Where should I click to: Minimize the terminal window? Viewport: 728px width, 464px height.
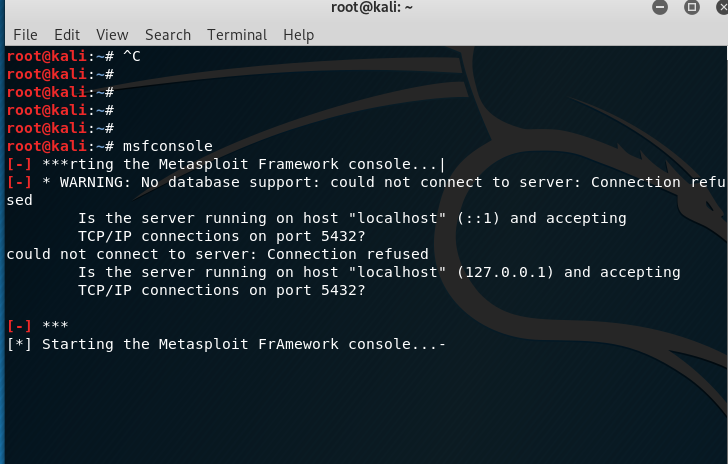coord(659,8)
